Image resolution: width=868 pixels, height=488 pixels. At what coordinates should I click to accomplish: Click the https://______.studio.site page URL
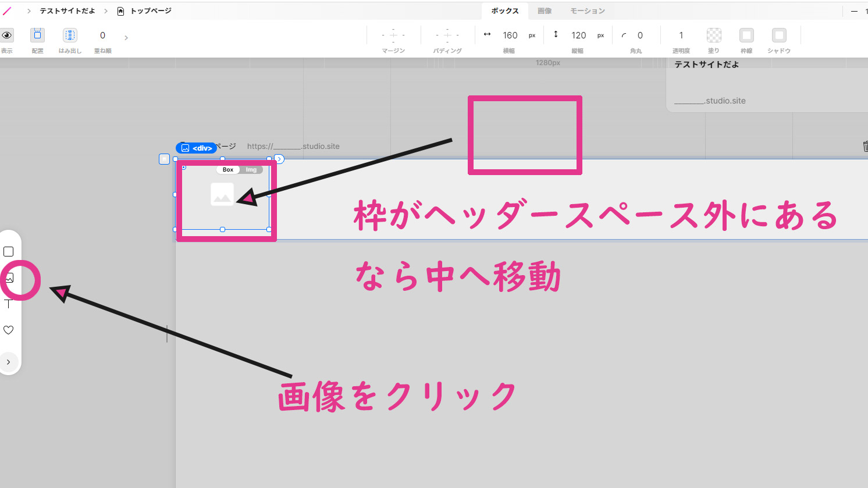pos(293,147)
